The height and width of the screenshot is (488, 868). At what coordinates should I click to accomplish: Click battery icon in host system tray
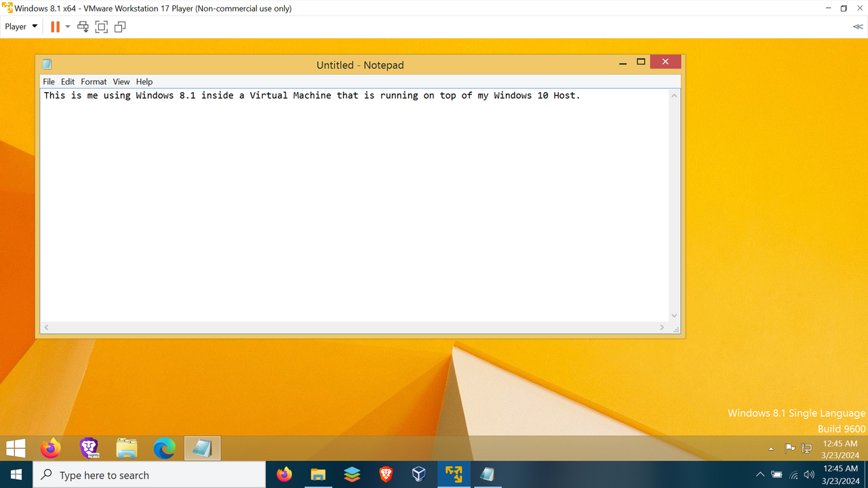tap(777, 474)
